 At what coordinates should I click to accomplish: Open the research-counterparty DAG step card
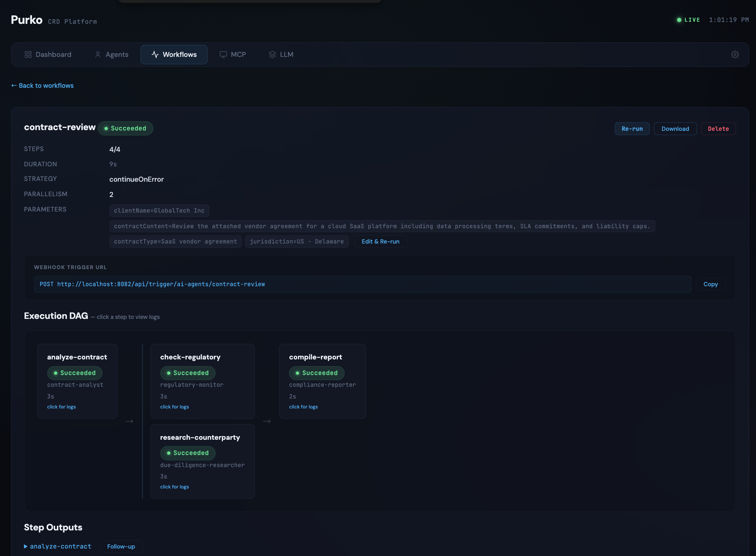tap(202, 461)
